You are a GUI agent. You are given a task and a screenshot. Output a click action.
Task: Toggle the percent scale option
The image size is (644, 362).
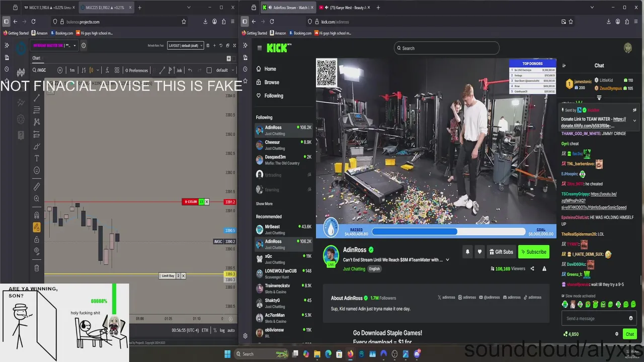point(215,330)
